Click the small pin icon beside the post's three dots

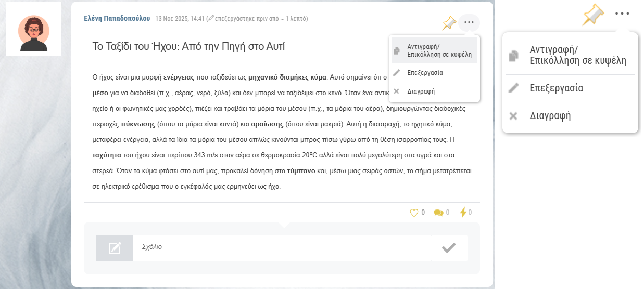click(449, 23)
